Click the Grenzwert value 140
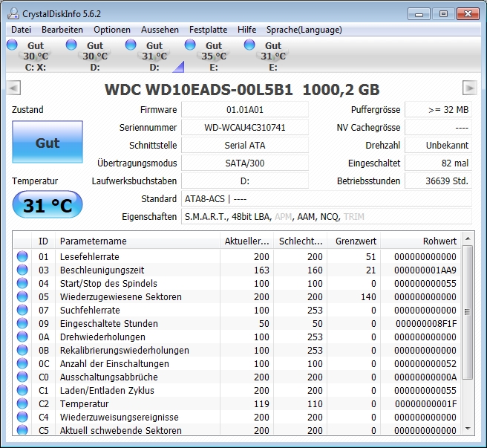Image resolution: width=487 pixels, height=448 pixels. pos(368,296)
